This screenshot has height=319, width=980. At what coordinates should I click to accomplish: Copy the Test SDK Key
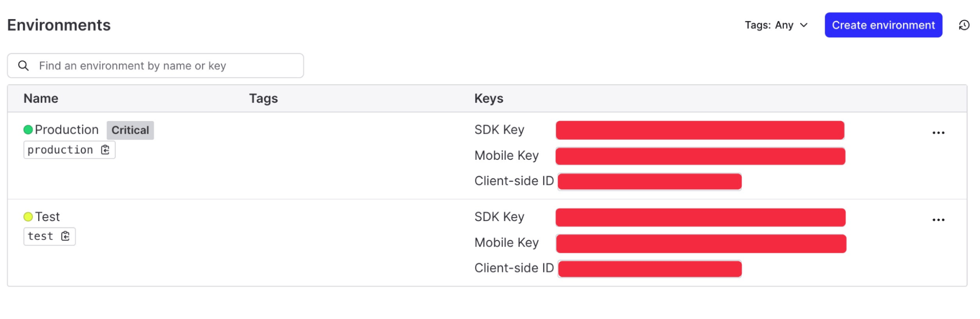coord(700,218)
